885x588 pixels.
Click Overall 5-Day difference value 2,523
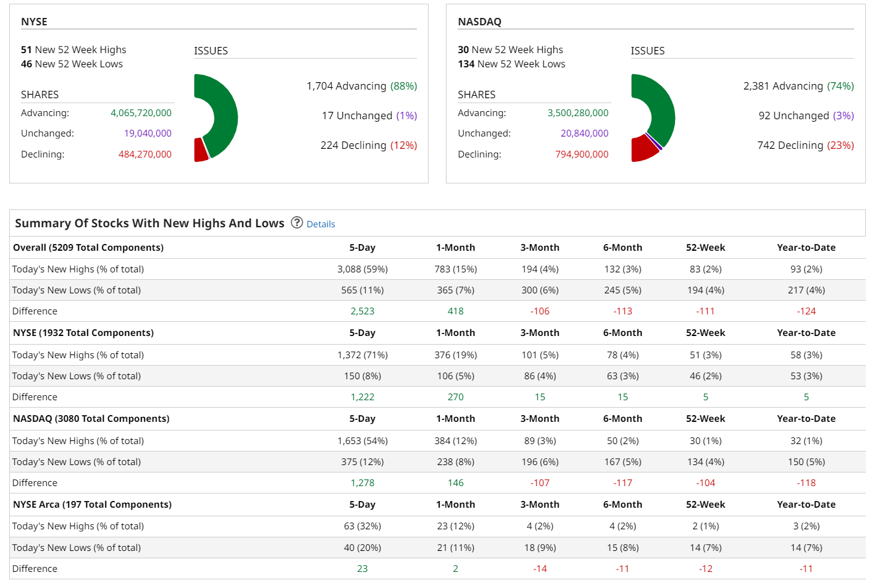363,311
